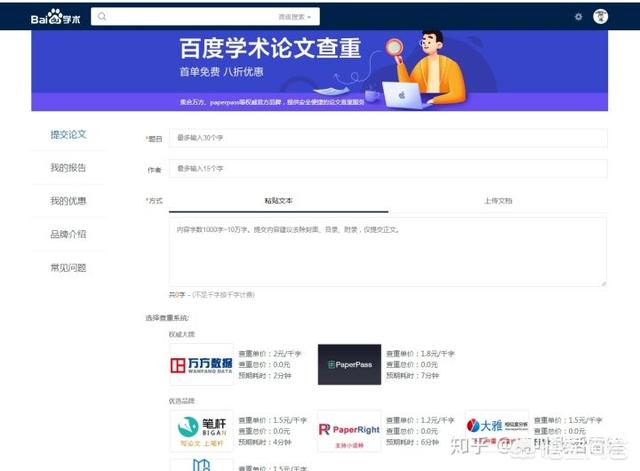This screenshot has height=471, width=640.
Task: Click the author (作者) input field
Action: (x=388, y=169)
